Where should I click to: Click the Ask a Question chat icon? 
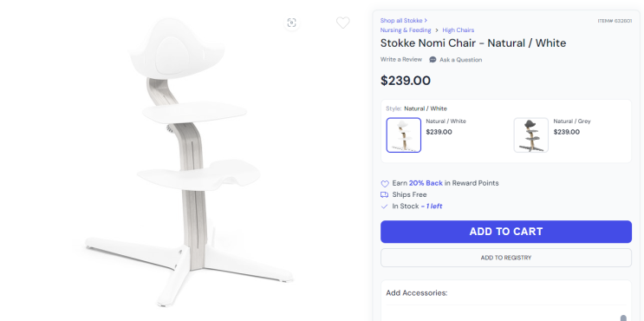[x=433, y=60]
